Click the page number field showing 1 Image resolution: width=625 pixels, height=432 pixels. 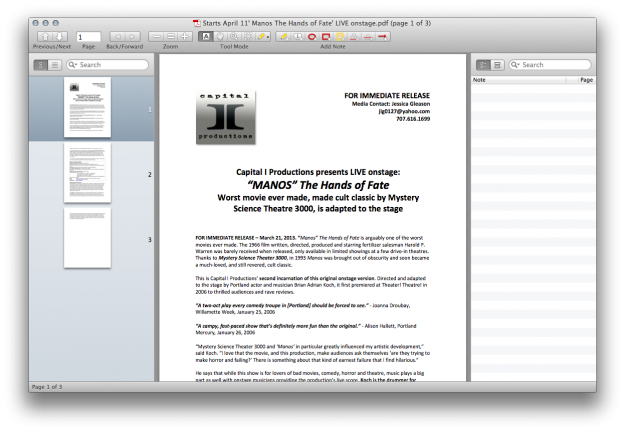point(88,37)
